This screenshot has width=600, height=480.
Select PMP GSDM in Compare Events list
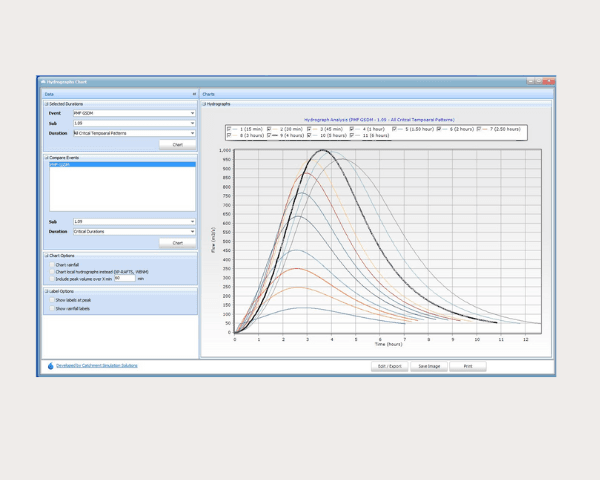tap(122, 165)
